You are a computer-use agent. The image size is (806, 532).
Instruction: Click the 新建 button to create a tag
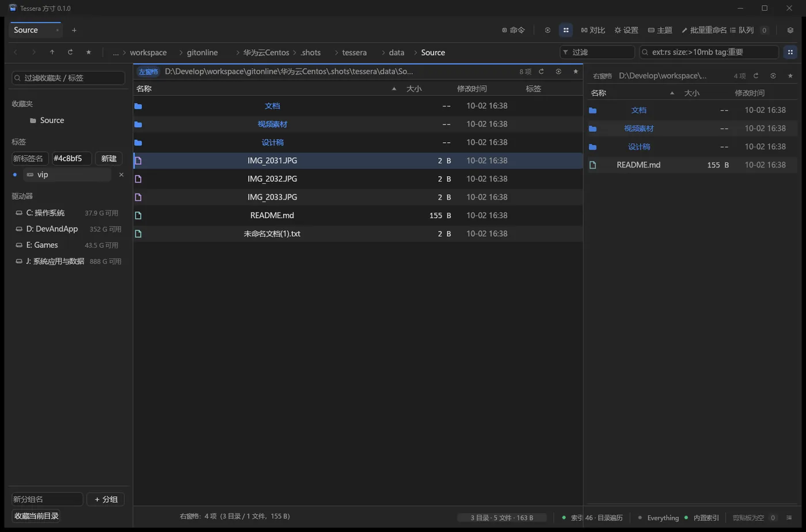point(108,158)
